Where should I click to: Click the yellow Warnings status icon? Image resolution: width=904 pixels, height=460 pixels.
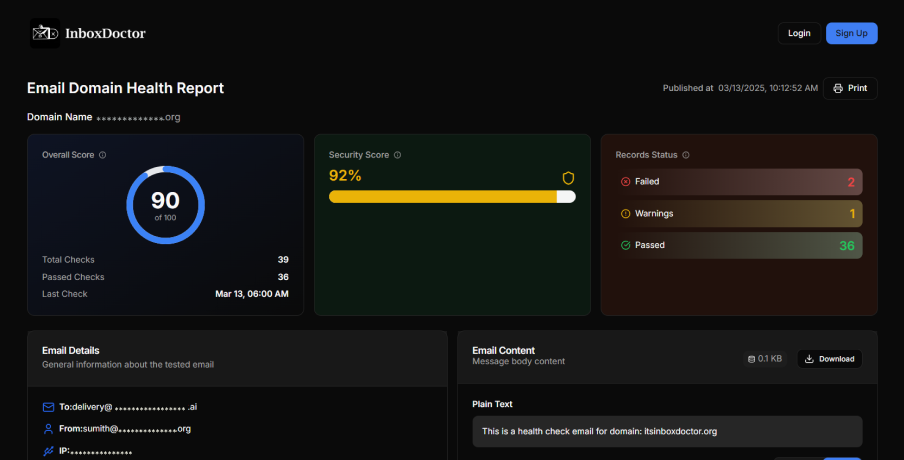coord(626,213)
